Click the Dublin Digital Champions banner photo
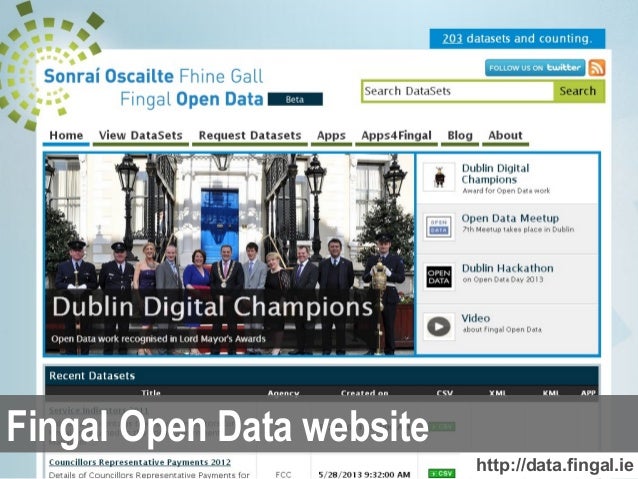The image size is (638, 479). click(229, 254)
